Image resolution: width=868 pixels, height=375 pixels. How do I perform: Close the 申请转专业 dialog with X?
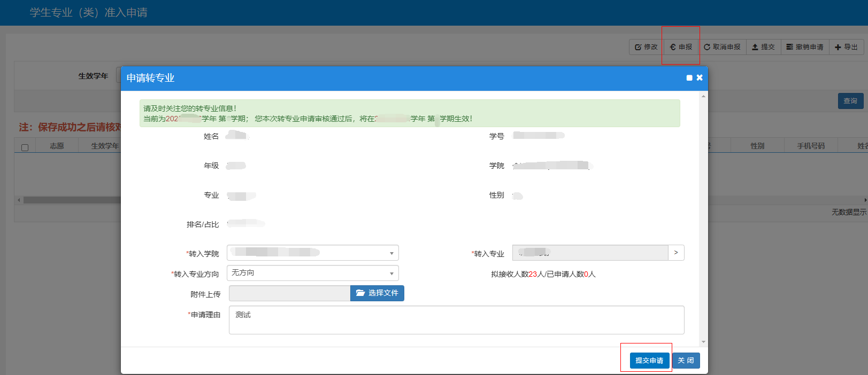tap(700, 77)
